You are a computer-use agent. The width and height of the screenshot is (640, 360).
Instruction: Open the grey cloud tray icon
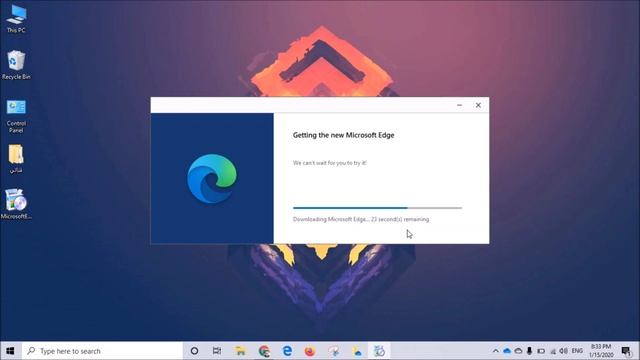pyautogui.click(x=518, y=351)
